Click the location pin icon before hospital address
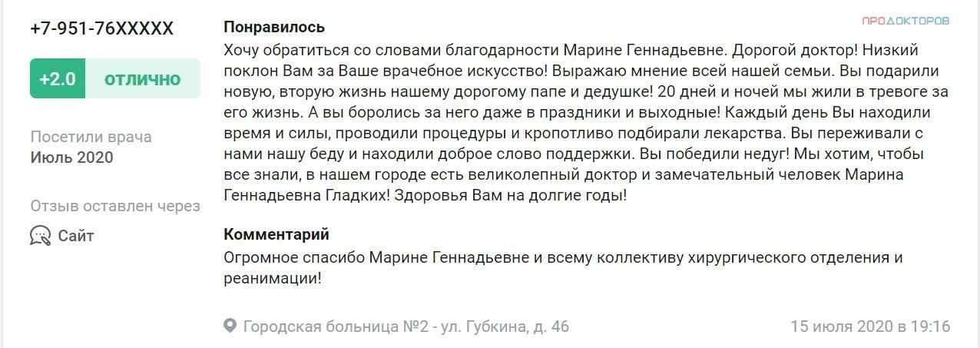The height and width of the screenshot is (348, 980). (230, 326)
